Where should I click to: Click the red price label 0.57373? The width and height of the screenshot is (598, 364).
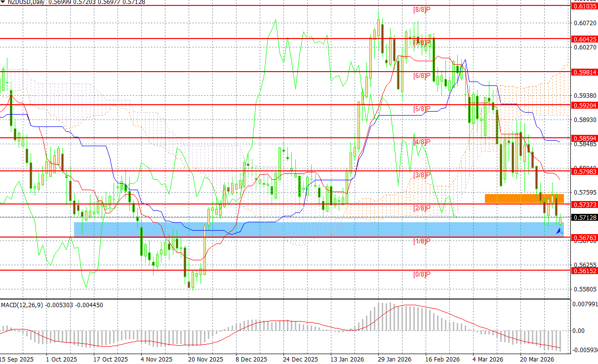pos(585,204)
